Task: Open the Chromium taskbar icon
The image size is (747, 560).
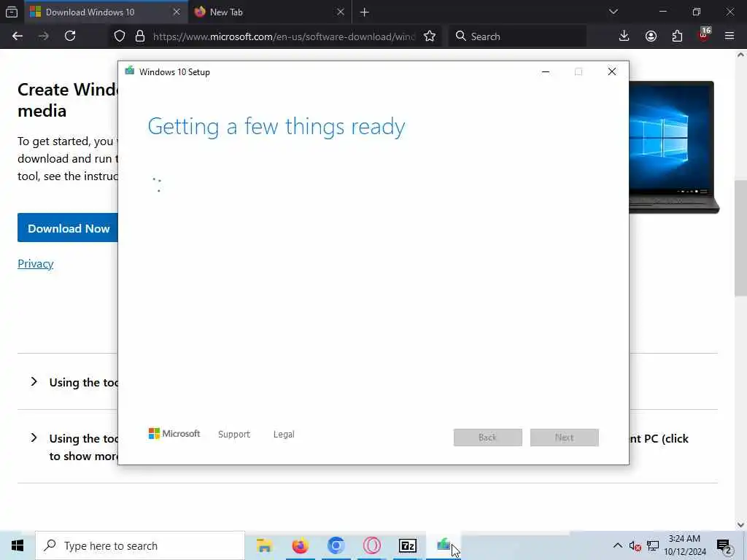Action: click(336, 545)
